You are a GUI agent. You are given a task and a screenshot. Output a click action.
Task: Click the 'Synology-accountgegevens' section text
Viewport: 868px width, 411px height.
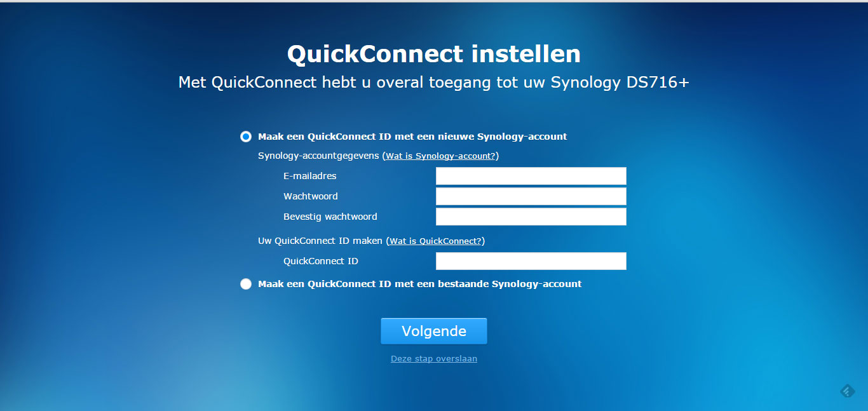coord(318,156)
